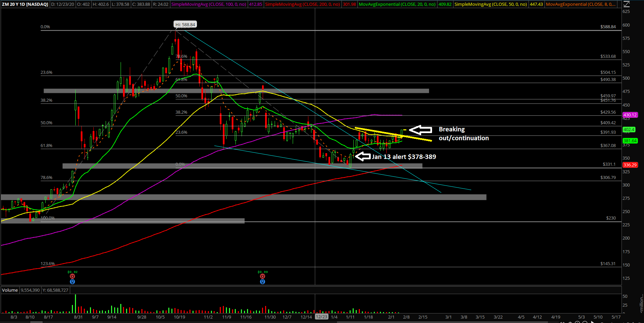Click the 412.85 moving average value
This screenshot has height=323, width=644.
(256, 4)
